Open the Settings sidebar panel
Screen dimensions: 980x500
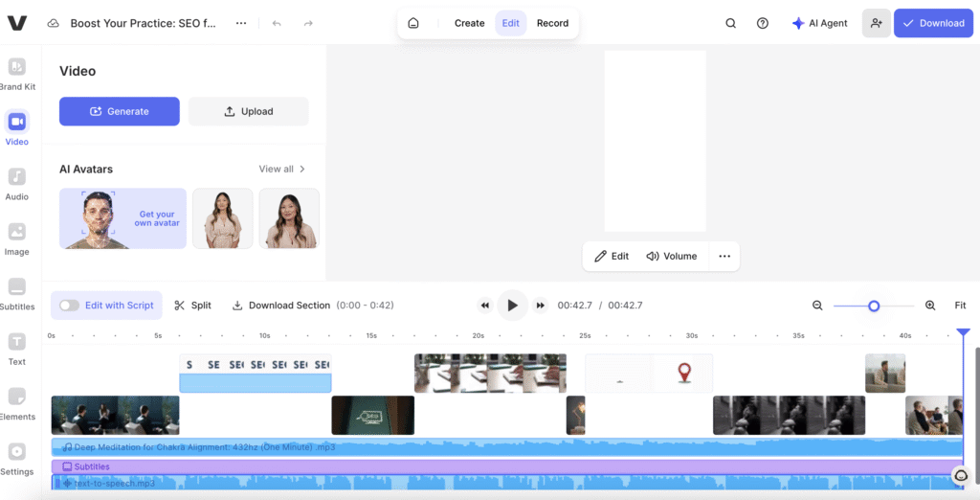tap(17, 460)
